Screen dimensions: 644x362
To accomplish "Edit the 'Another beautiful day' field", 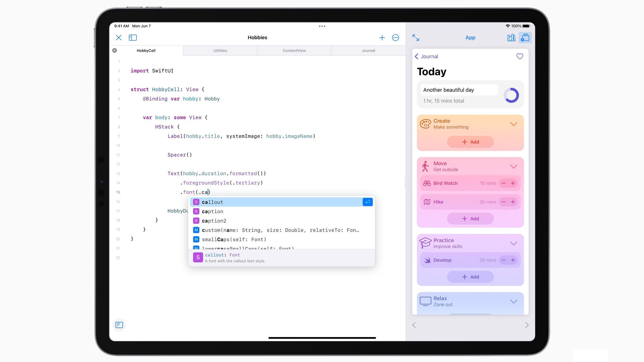I will click(x=459, y=90).
